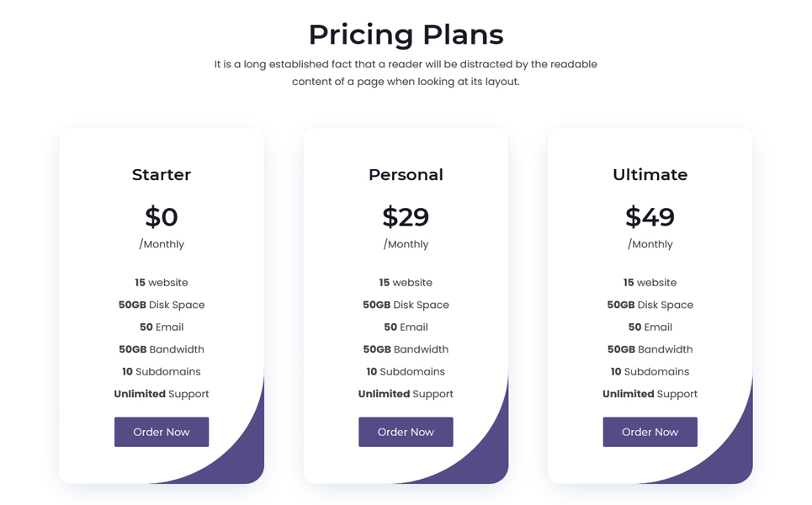Click Order Now on the Personal plan
The height and width of the screenshot is (505, 812).
406,432
